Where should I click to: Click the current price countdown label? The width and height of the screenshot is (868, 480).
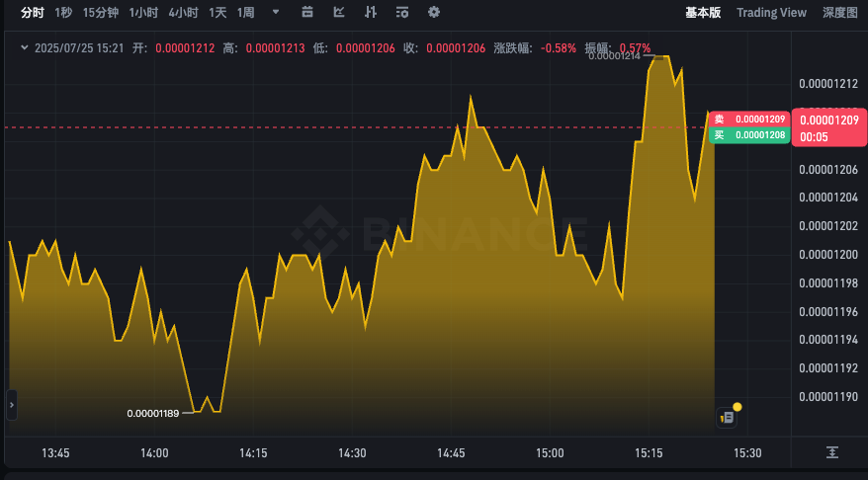[x=828, y=128]
